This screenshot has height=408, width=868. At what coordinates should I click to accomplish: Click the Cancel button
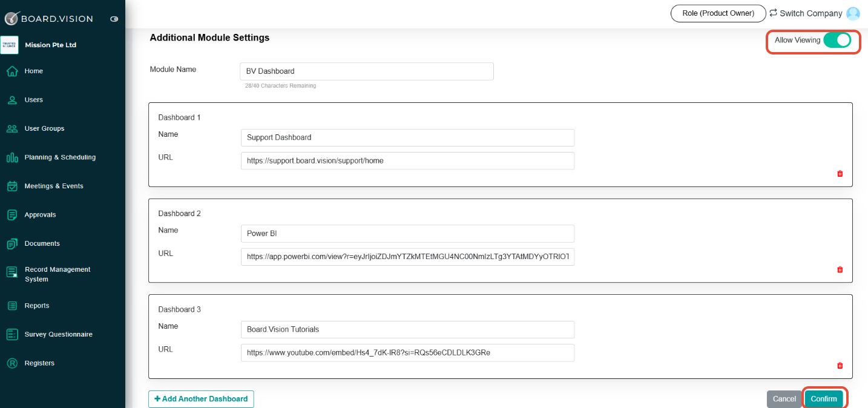tap(784, 399)
